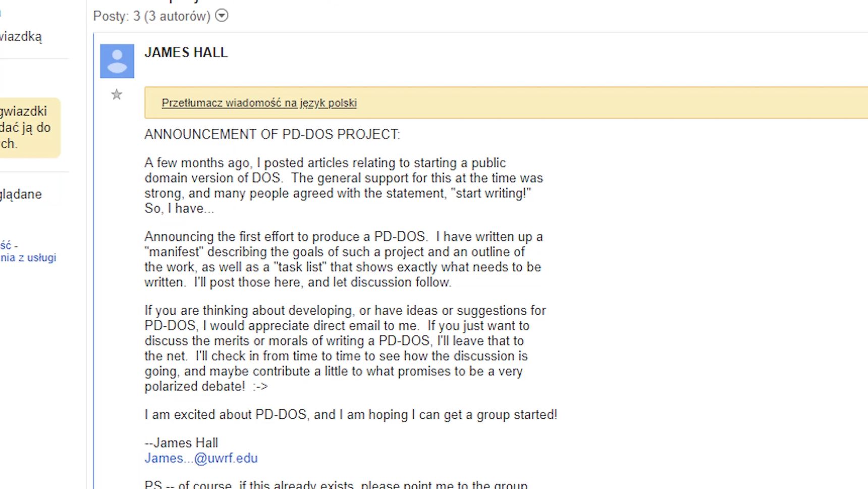Viewport: 868px width, 489px height.
Task: Click the blue vertical bar left of message
Action: point(93,261)
